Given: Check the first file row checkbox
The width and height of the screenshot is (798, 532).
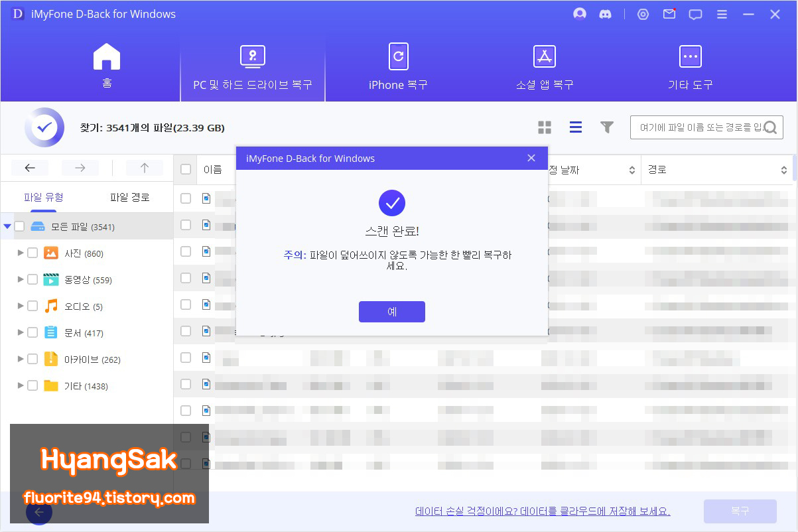Looking at the screenshot, I should [x=186, y=198].
